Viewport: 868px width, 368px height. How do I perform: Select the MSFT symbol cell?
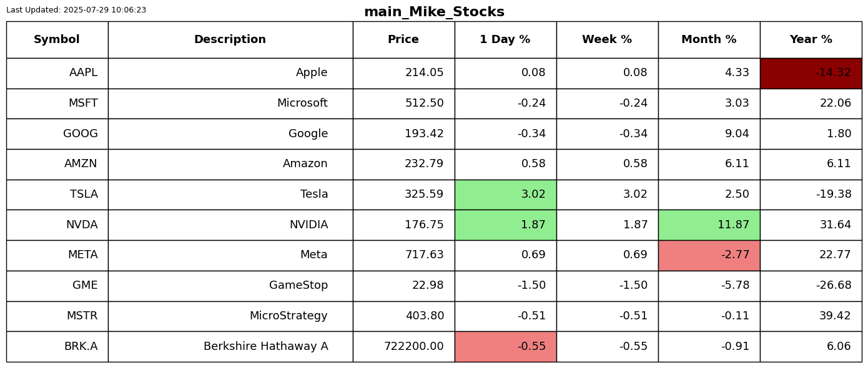point(57,104)
